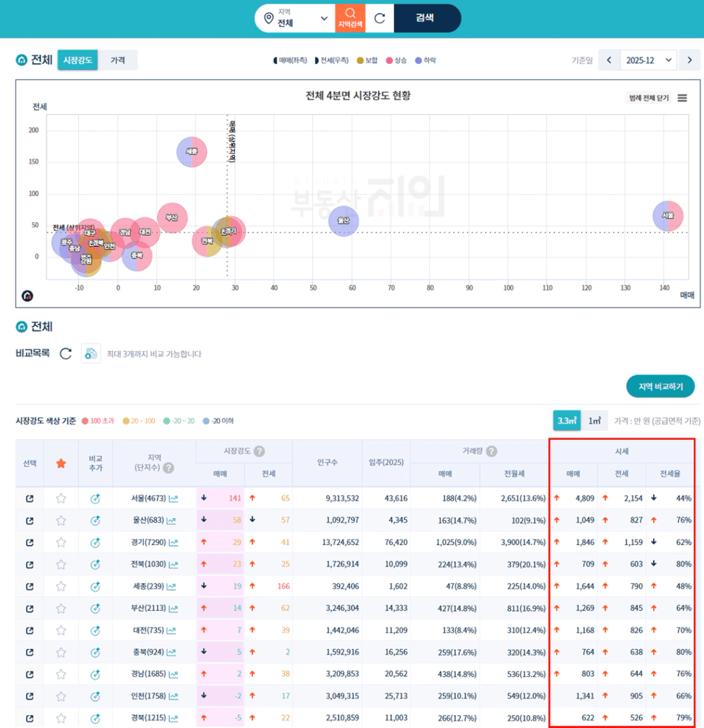Image resolution: width=704 pixels, height=728 pixels.
Task: Click the refresh icon beside 지역검색
Action: pyautogui.click(x=380, y=18)
